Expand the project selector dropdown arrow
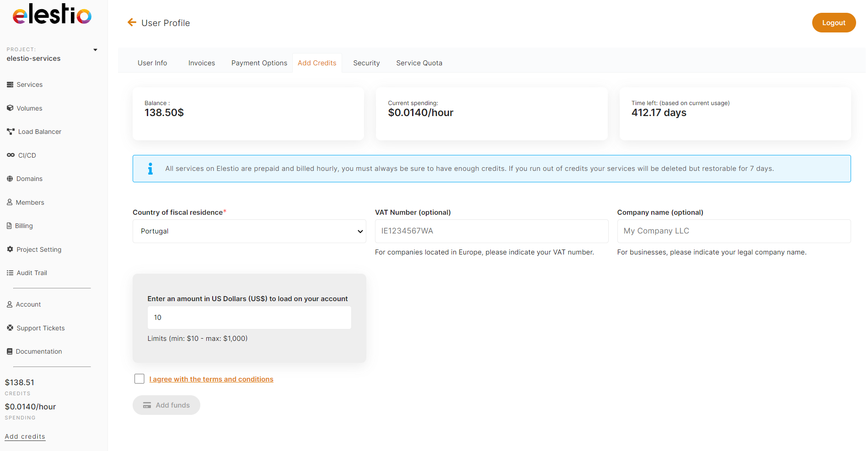 click(x=95, y=50)
